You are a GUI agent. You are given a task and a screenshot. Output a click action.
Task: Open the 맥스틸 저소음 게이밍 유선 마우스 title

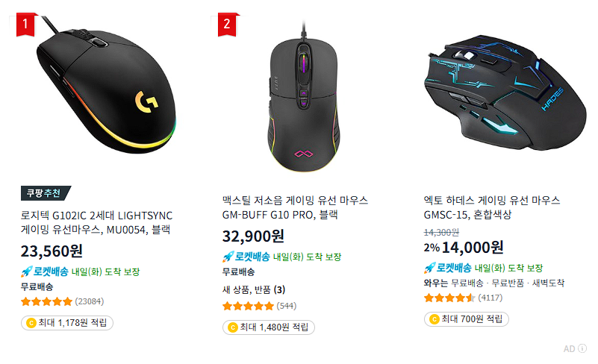[x=295, y=207]
